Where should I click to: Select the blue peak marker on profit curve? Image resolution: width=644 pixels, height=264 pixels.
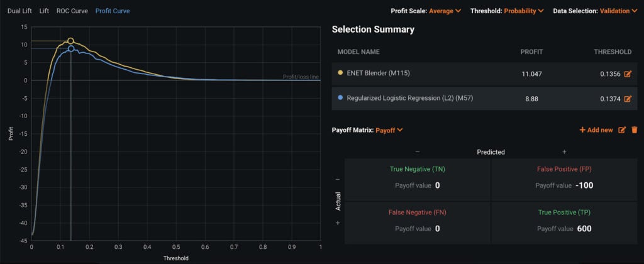[x=71, y=48]
